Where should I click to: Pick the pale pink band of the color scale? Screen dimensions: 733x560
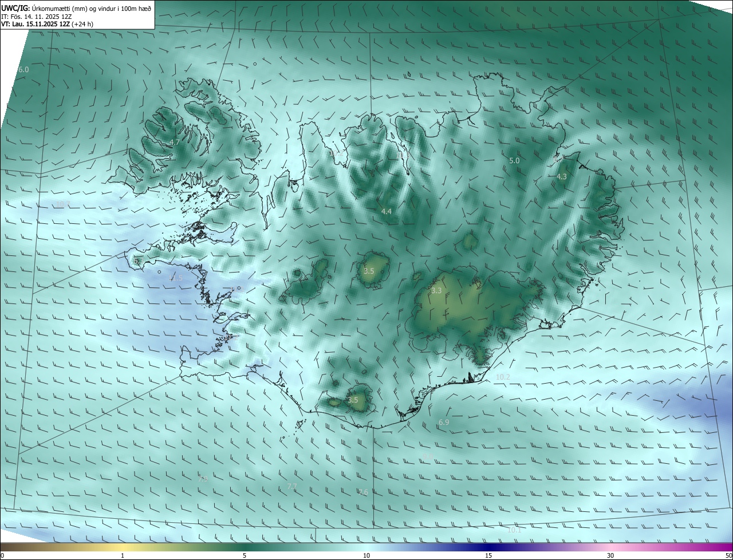point(610,547)
